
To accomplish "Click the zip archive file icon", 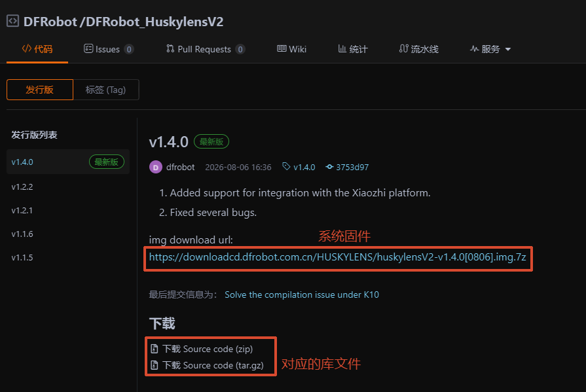I will (155, 349).
